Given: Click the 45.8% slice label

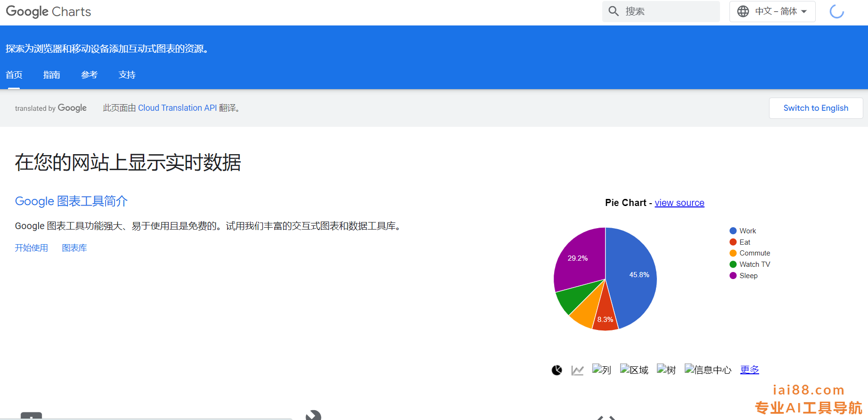Looking at the screenshot, I should tap(639, 275).
